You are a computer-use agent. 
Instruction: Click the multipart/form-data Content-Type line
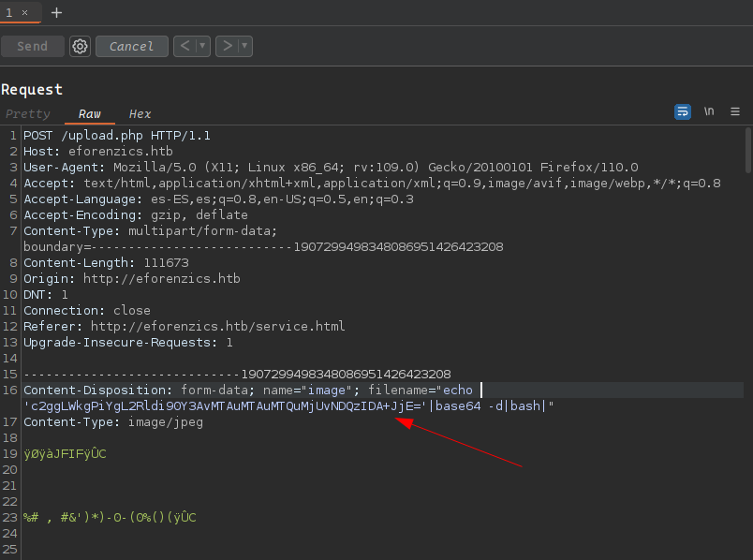tap(150, 230)
